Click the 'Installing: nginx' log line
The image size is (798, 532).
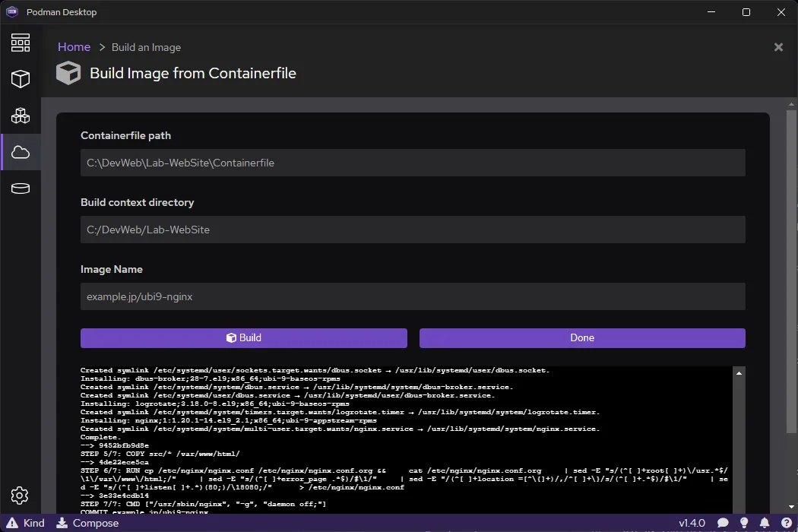click(x=229, y=420)
